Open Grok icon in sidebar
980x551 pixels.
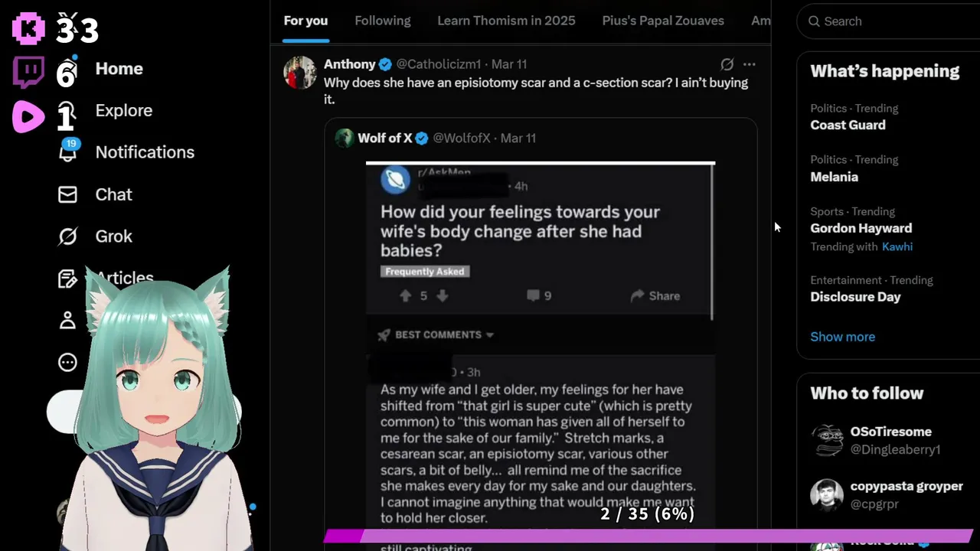point(67,236)
